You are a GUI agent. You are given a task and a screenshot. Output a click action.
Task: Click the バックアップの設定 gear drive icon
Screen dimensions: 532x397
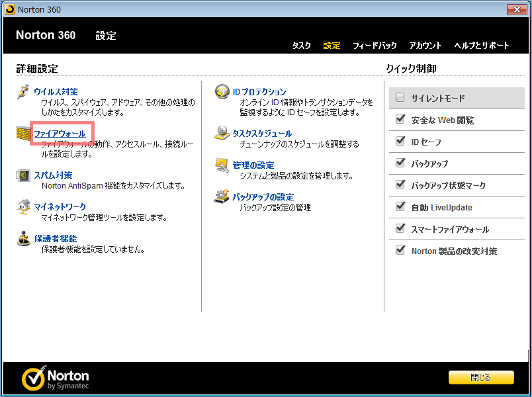[222, 196]
